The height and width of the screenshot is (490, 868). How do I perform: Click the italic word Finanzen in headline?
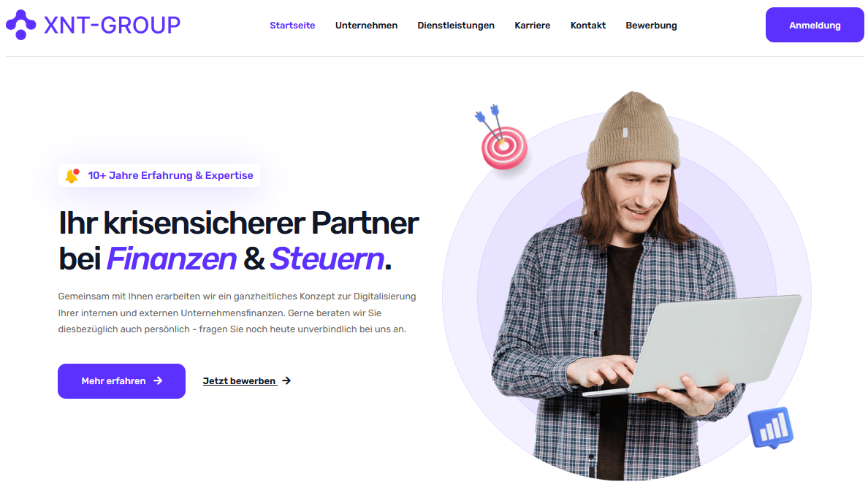tap(172, 259)
